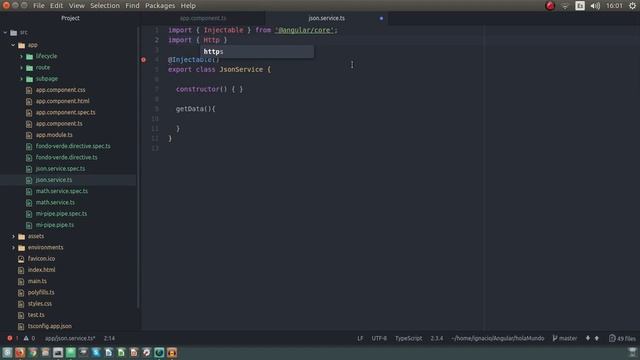
Task: Click the red error marker in the gutter
Action: (x=143, y=60)
